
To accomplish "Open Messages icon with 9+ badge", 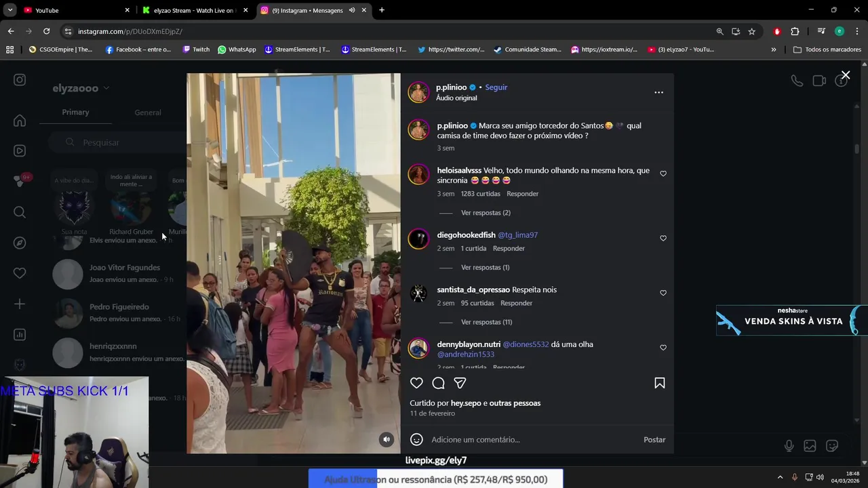I will point(21,180).
